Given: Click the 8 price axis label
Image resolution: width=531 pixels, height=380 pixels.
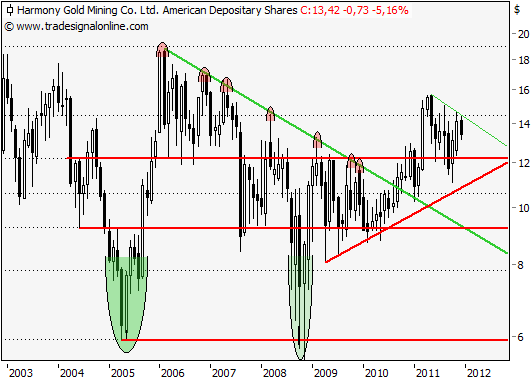Looking at the screenshot, I should click(x=520, y=265).
